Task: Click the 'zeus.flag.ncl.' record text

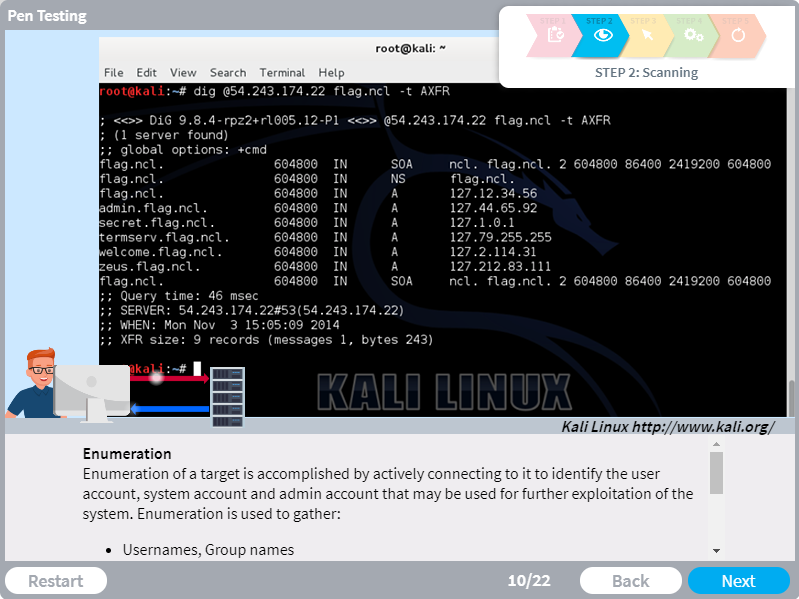Action: 149,267
